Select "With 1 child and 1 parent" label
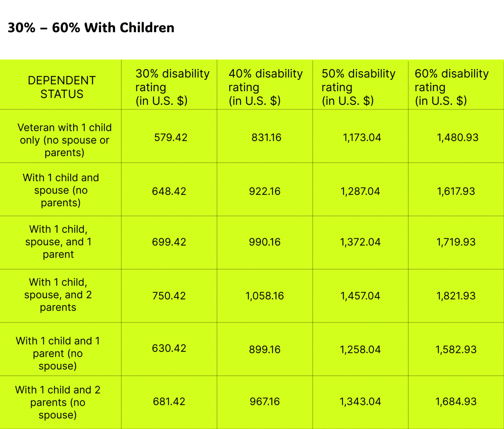 (58, 354)
